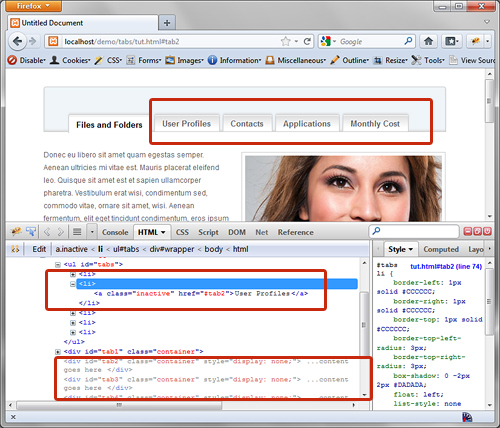Open the Bookmarks toolbar button
The height and width of the screenshot is (428, 500).
click(x=452, y=41)
